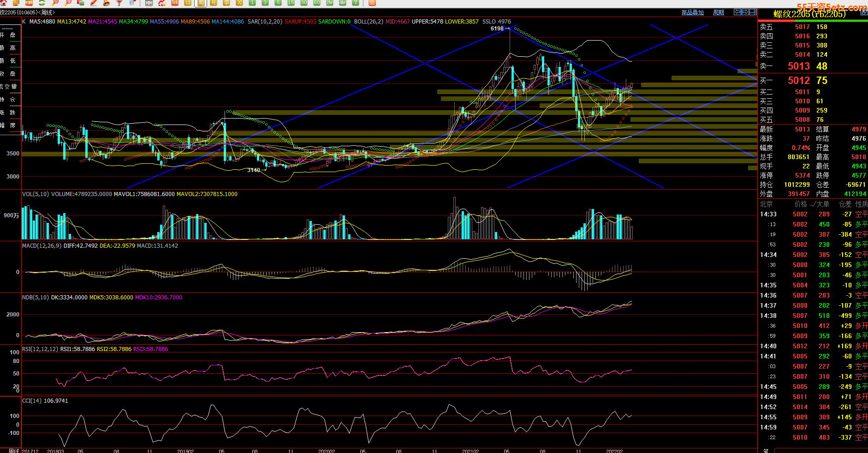Click the 成交量 label in left column

click(8, 87)
